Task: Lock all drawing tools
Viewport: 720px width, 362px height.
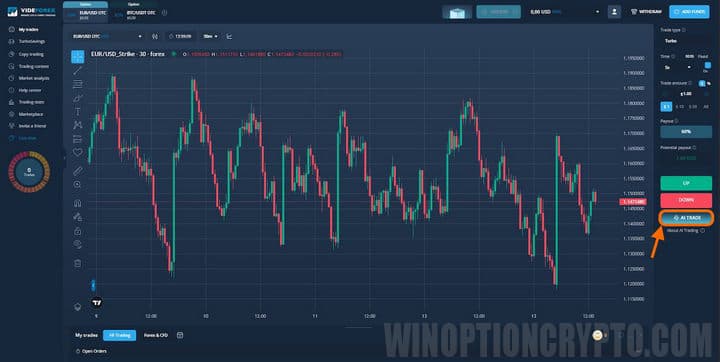Action: 78,231
